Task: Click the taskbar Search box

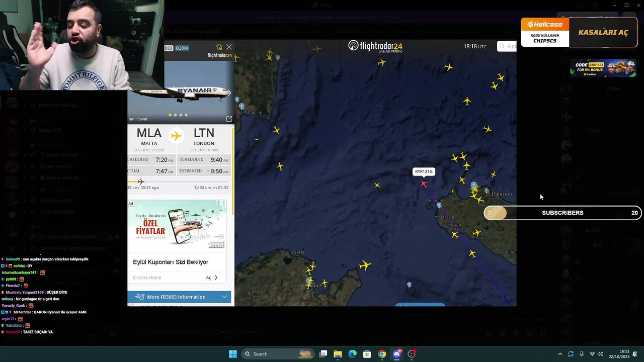Action: point(278,354)
